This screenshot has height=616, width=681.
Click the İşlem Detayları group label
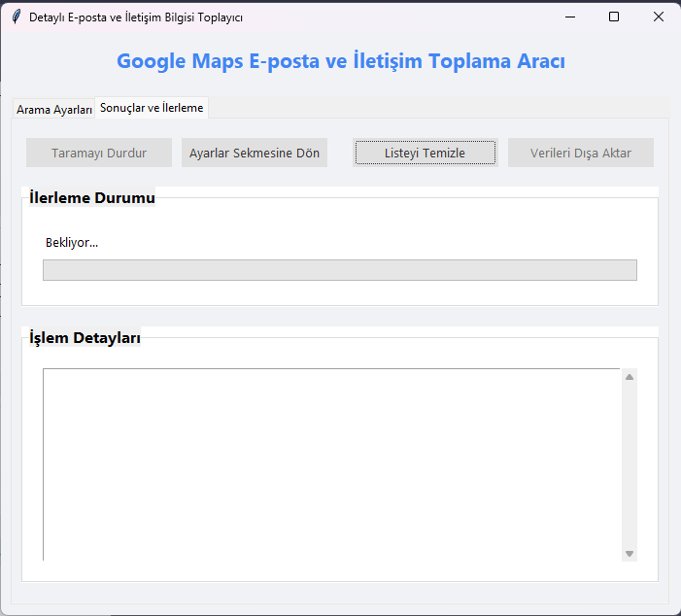coord(85,337)
